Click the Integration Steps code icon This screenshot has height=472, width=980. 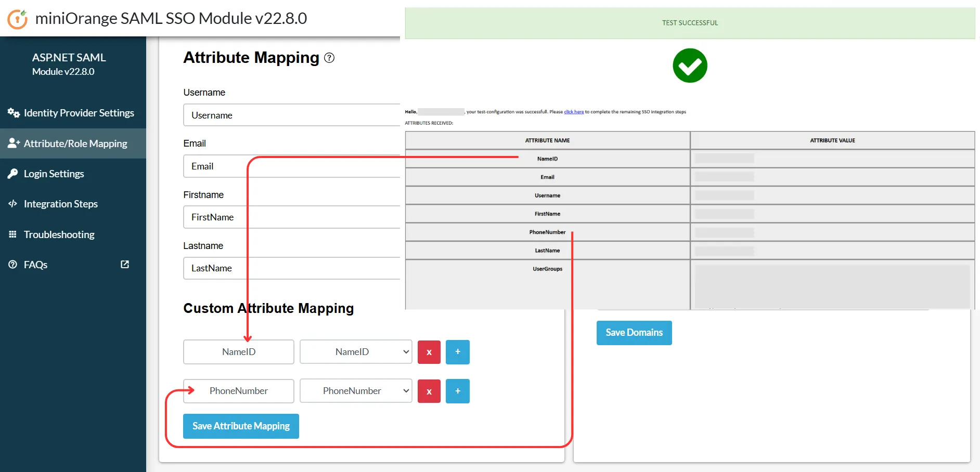click(x=12, y=204)
